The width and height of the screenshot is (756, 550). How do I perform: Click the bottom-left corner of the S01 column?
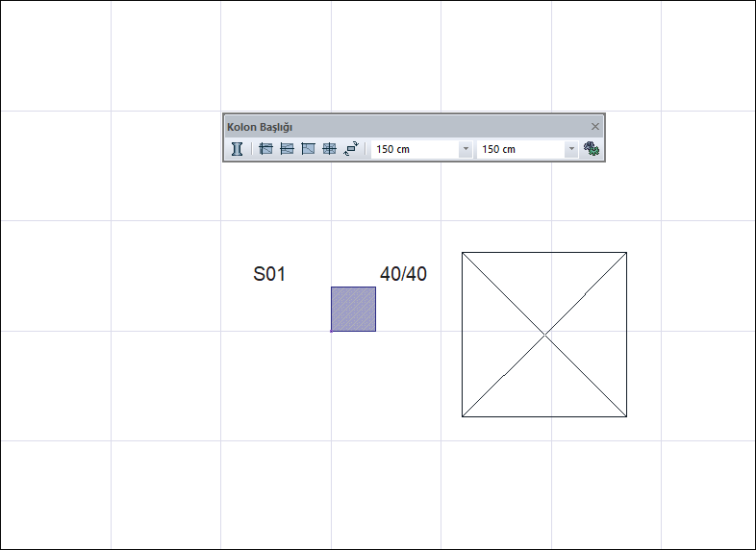click(x=331, y=331)
